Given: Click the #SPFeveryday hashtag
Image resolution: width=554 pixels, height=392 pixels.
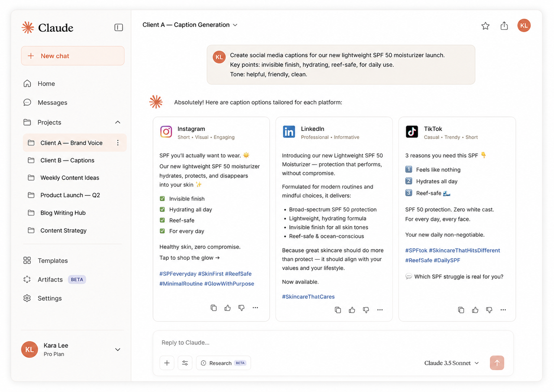Looking at the screenshot, I should (178, 274).
